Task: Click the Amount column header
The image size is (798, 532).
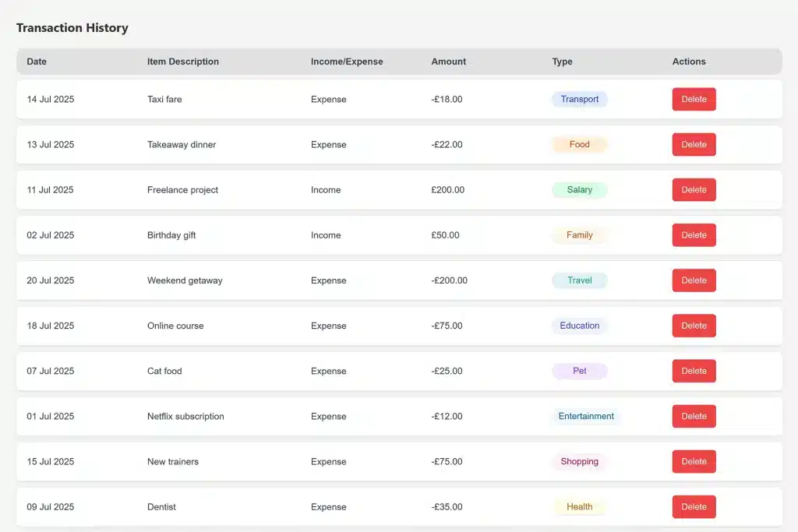Action: [448, 62]
